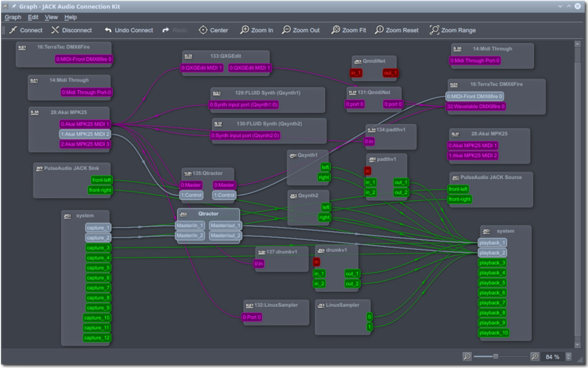Click the Zoom Reset icon
588x368 pixels.
click(x=379, y=30)
